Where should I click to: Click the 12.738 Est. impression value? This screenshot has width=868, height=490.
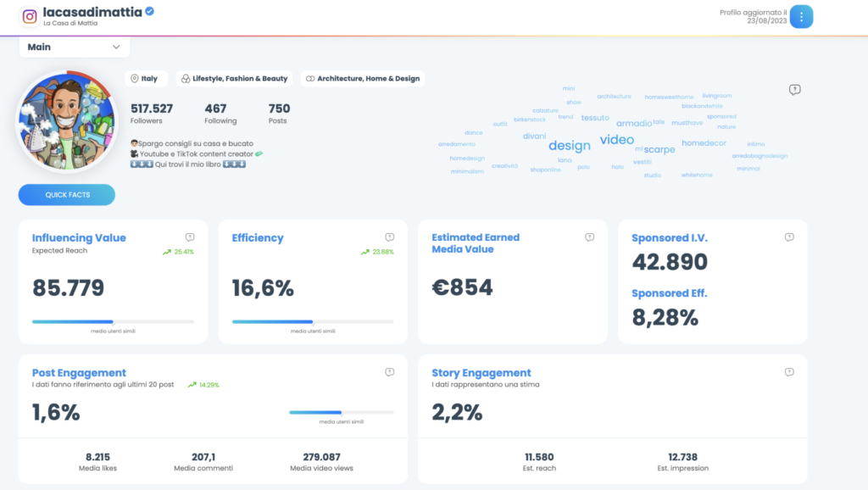tap(682, 457)
